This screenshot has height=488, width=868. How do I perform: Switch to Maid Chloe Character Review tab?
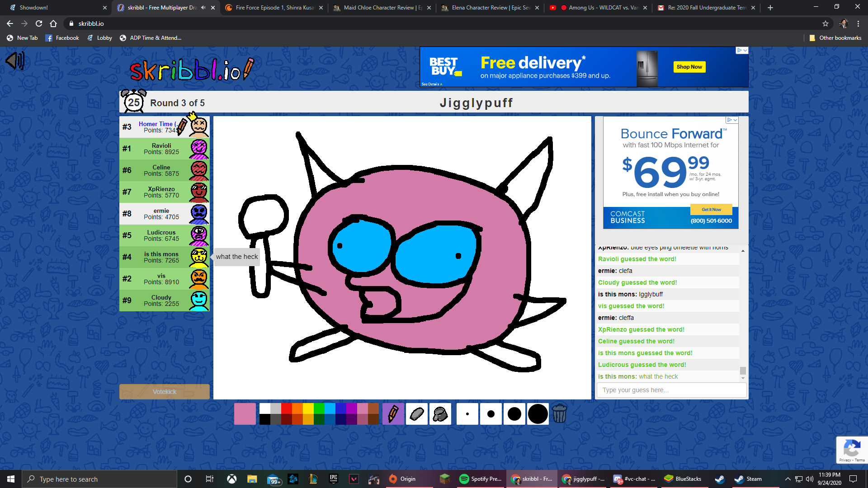pyautogui.click(x=382, y=8)
